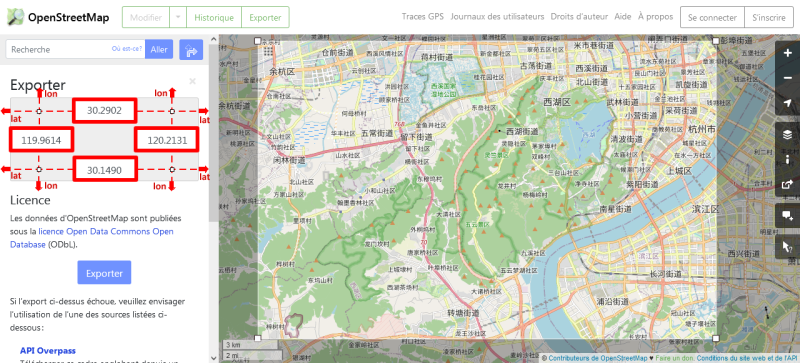Screen dimensions: 800x363
Task: Open Droits d'auteur page
Action: tap(579, 16)
